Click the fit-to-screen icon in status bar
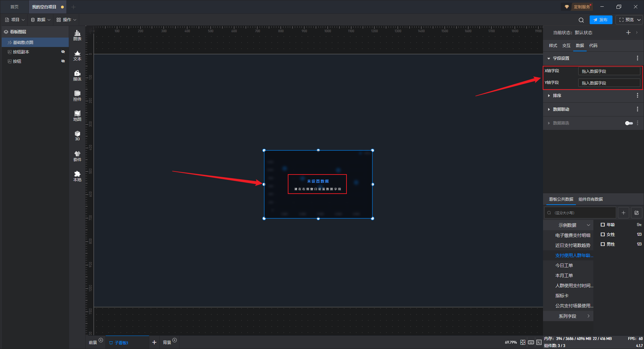Image resolution: width=644 pixels, height=349 pixels. click(x=523, y=342)
